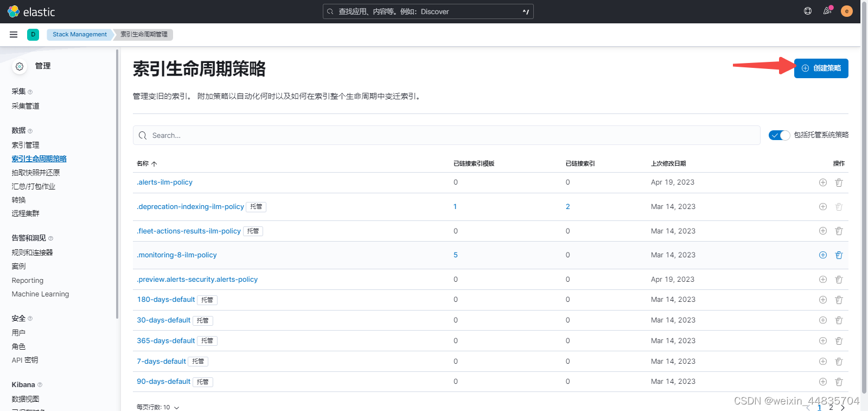Add .fleet-actions-results-ilm-policy to index template

[823, 231]
